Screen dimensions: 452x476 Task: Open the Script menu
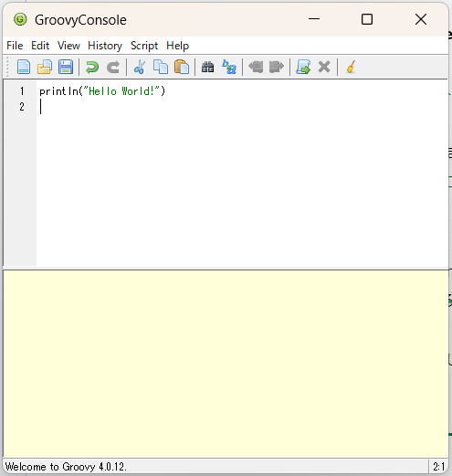tap(144, 46)
